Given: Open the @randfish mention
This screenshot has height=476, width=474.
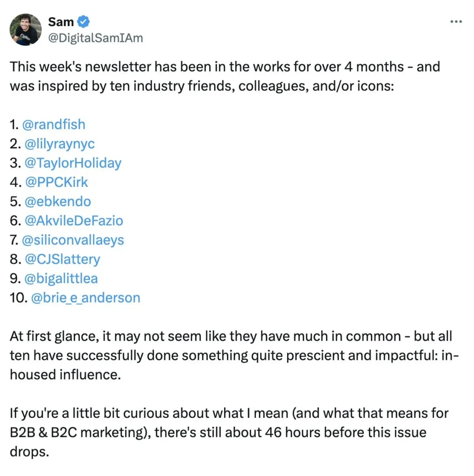Looking at the screenshot, I should click(x=53, y=124).
